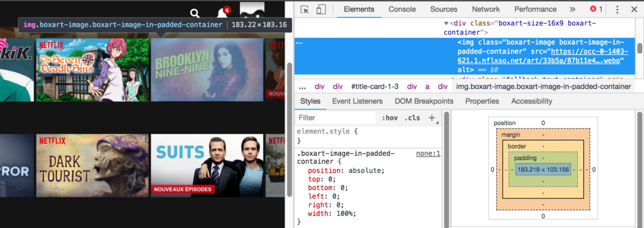The width and height of the screenshot is (644, 228).
Task: Click the box model content size 183.219 × 103.156
Action: [544, 170]
